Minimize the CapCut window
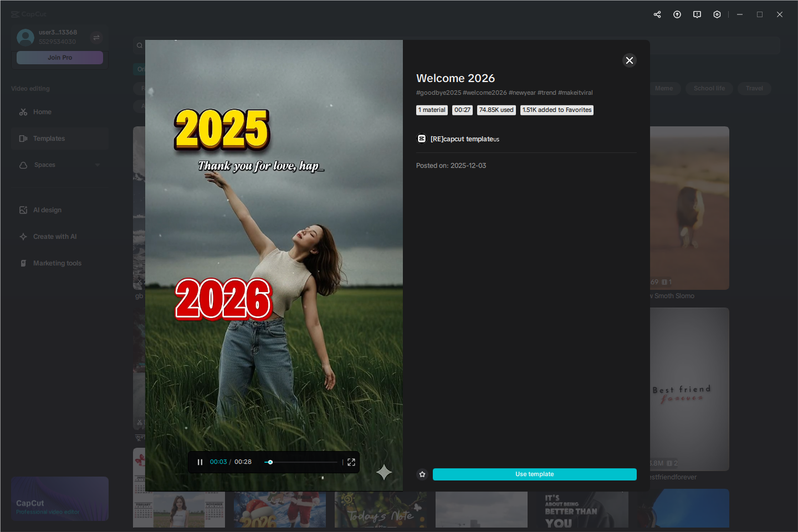Image resolution: width=798 pixels, height=532 pixels. [740, 14]
